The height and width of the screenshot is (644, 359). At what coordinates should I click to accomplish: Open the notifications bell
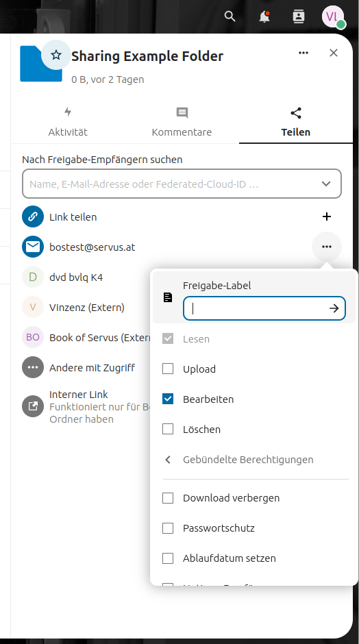[x=264, y=16]
